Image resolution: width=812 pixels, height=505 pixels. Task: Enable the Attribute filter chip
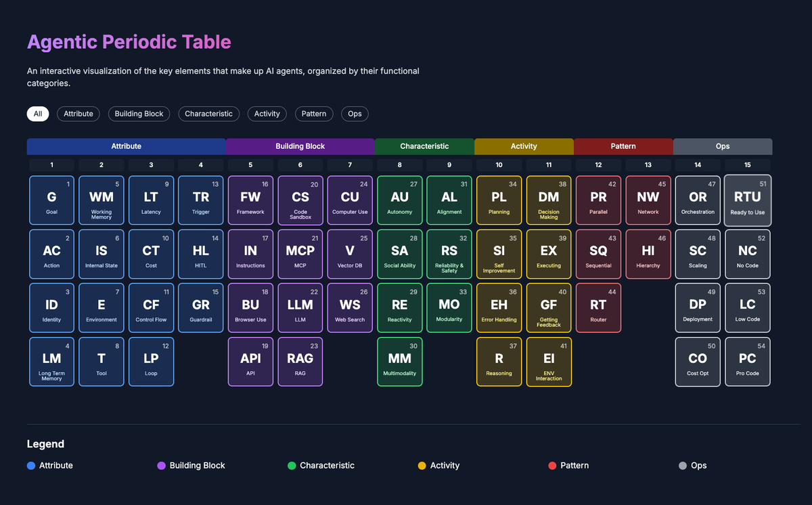[78, 114]
